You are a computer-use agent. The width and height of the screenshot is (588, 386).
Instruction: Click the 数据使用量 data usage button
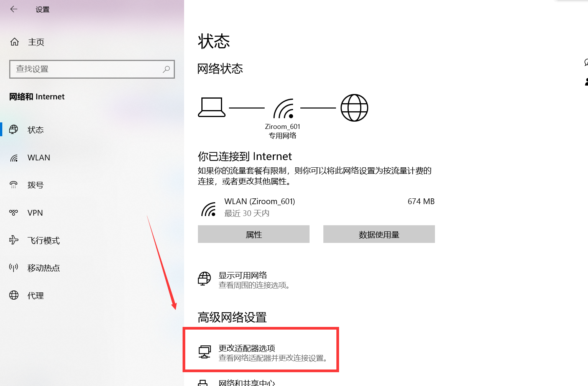[379, 234]
